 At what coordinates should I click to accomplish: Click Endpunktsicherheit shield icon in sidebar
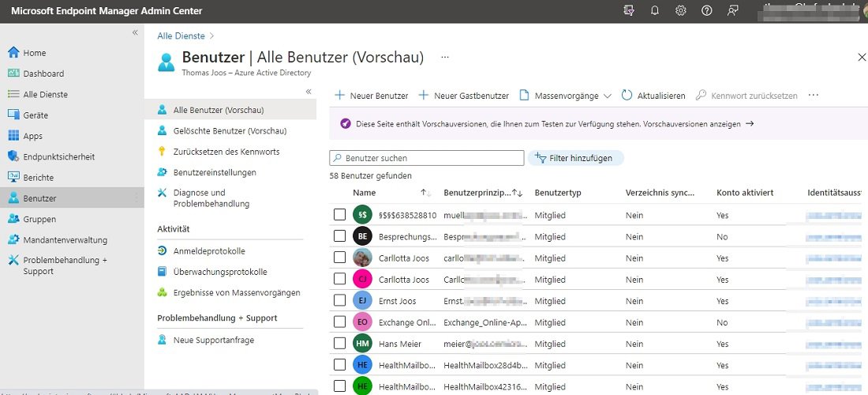click(13, 156)
